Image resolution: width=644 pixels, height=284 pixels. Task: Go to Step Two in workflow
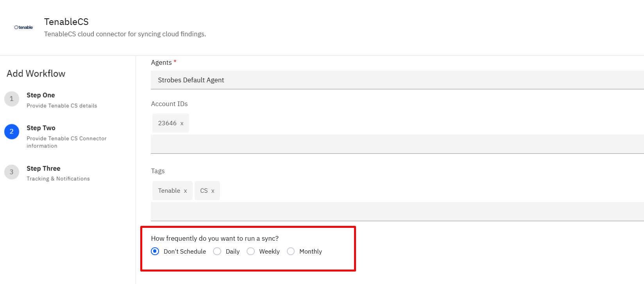41,128
